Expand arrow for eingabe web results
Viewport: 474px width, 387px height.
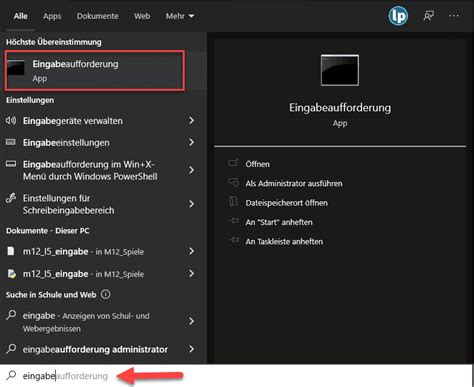[x=191, y=321]
